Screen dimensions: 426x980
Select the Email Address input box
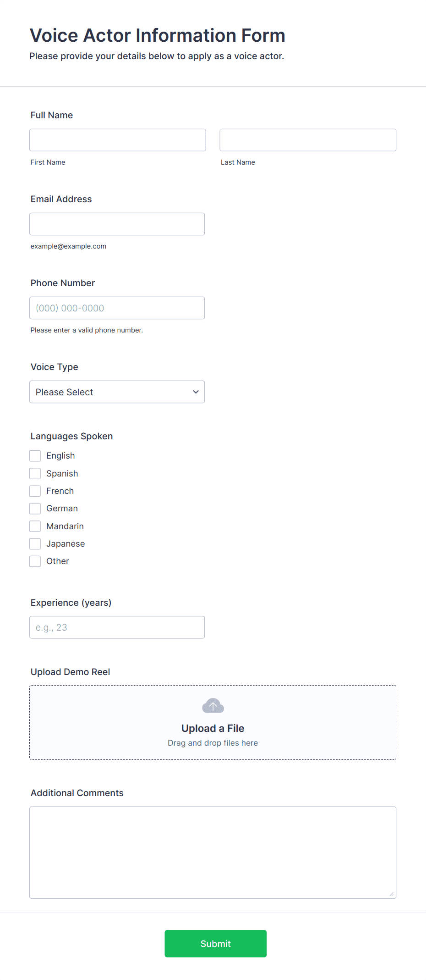pyautogui.click(x=117, y=224)
